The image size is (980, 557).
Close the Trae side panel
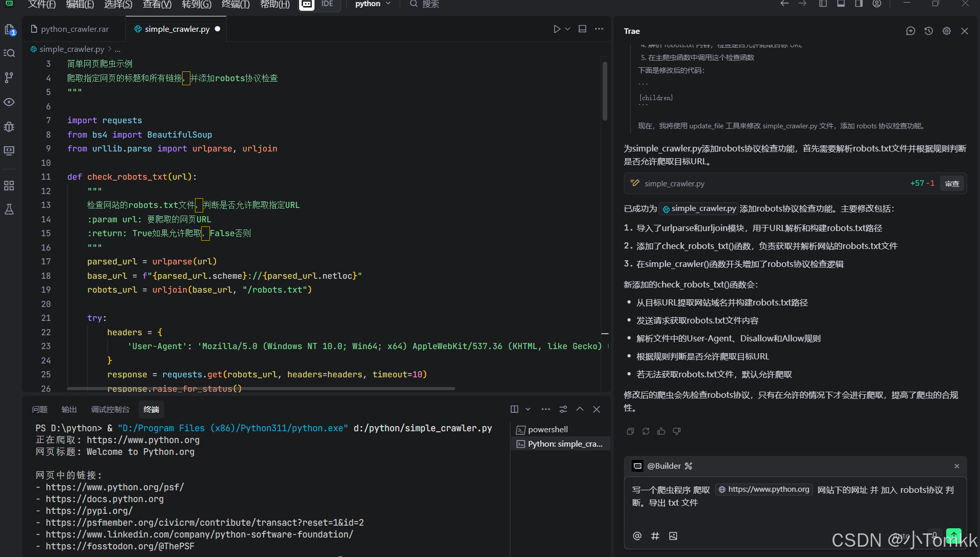coord(965,31)
